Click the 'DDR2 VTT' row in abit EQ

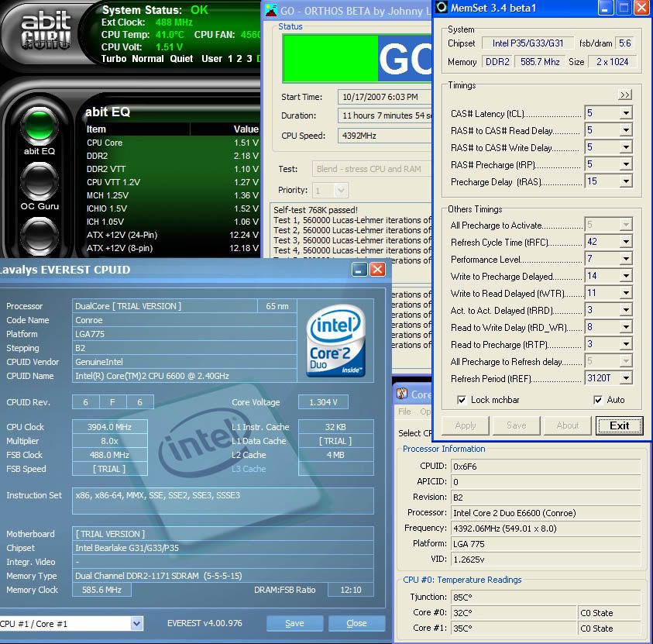click(173, 169)
